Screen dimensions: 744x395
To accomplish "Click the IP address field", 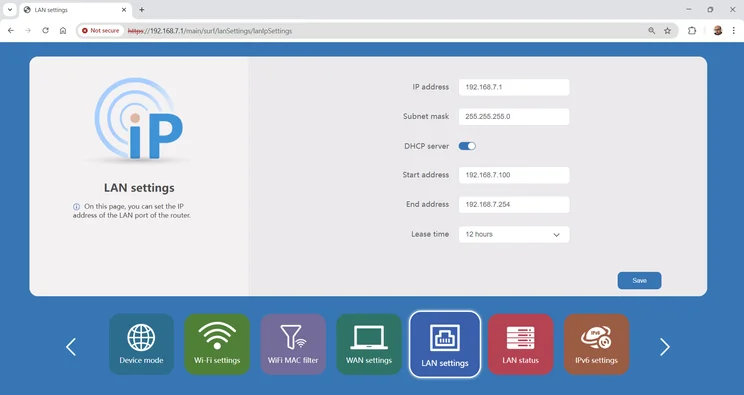I will [514, 87].
